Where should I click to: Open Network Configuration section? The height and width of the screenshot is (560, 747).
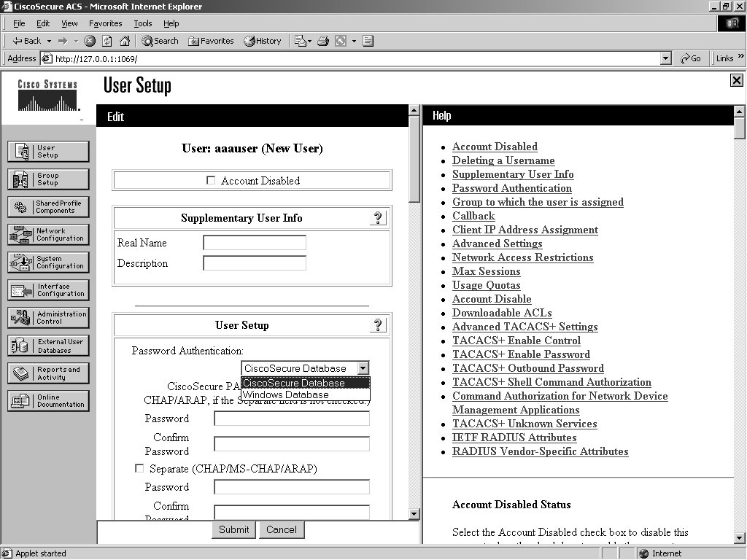tap(48, 234)
